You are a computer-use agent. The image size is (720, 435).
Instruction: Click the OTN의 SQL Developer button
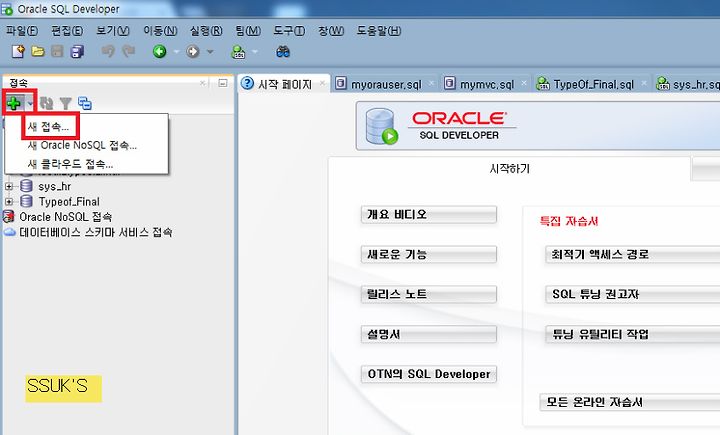(428, 374)
